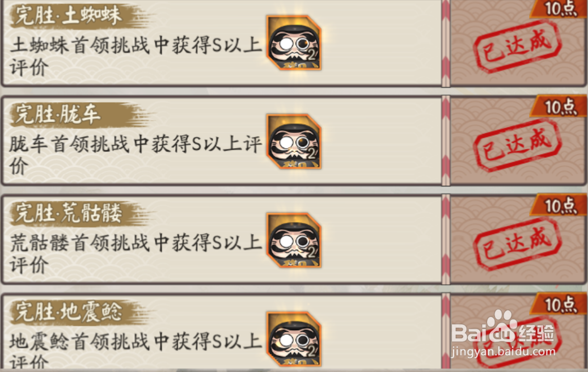Tap the daruma reward icon for 土蜘蛛
Image resolution: width=588 pixels, height=372 pixels.
coord(294,43)
